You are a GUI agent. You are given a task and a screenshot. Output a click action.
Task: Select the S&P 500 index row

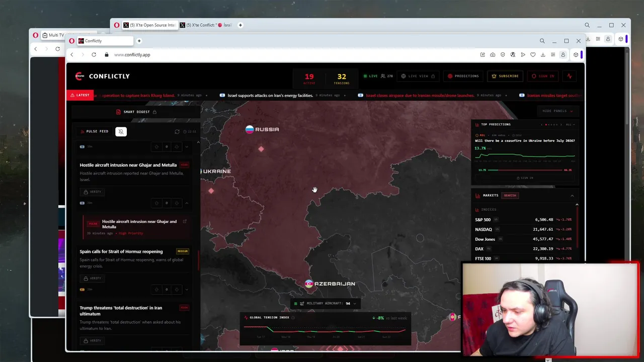click(x=523, y=220)
